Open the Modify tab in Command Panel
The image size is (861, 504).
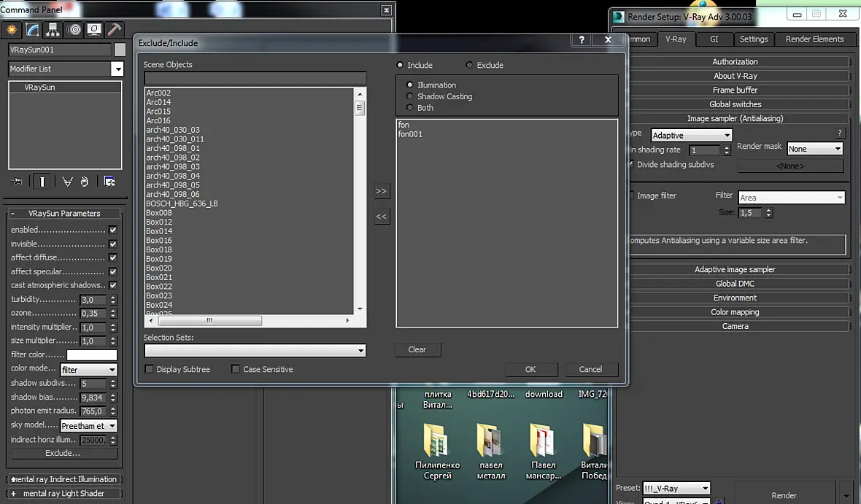point(32,30)
